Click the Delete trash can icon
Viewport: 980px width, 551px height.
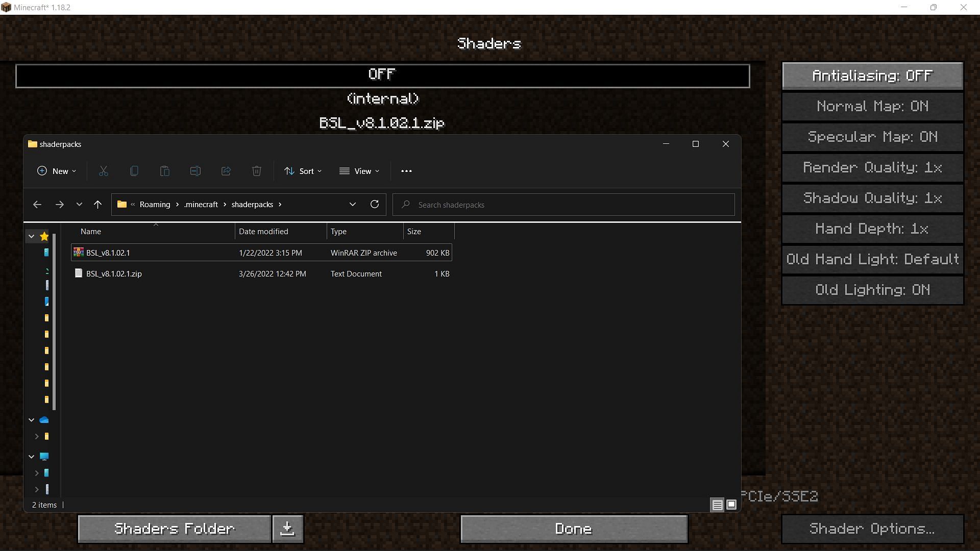click(x=257, y=171)
